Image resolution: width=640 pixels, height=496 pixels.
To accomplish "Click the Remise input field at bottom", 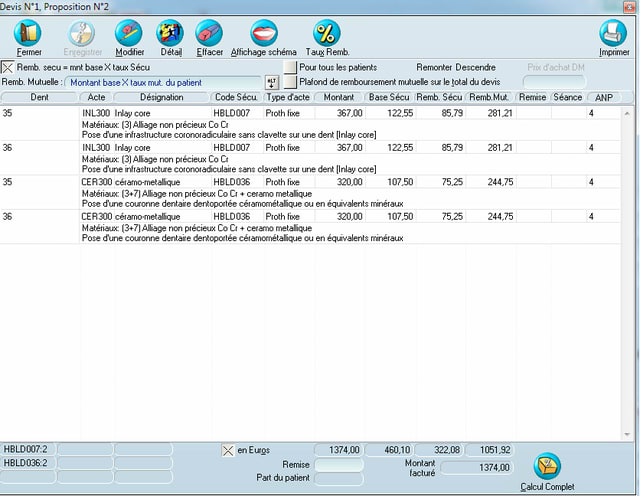I will (339, 465).
